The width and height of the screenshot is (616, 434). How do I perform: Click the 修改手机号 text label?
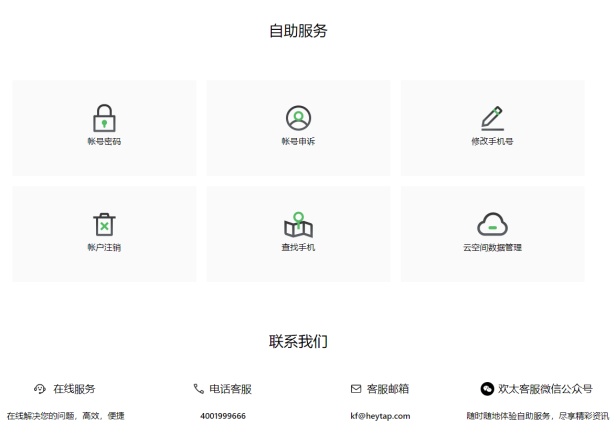492,142
